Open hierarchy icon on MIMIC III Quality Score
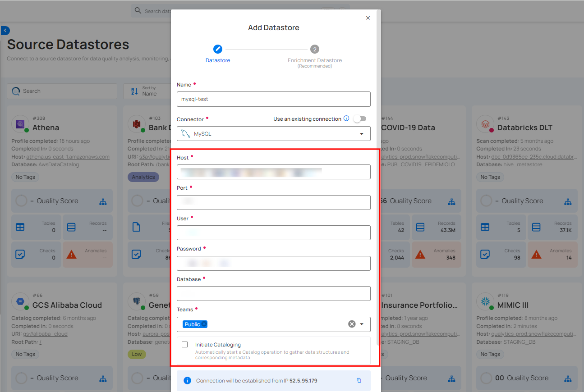Screen dimensions: 584x392 pos(568,378)
